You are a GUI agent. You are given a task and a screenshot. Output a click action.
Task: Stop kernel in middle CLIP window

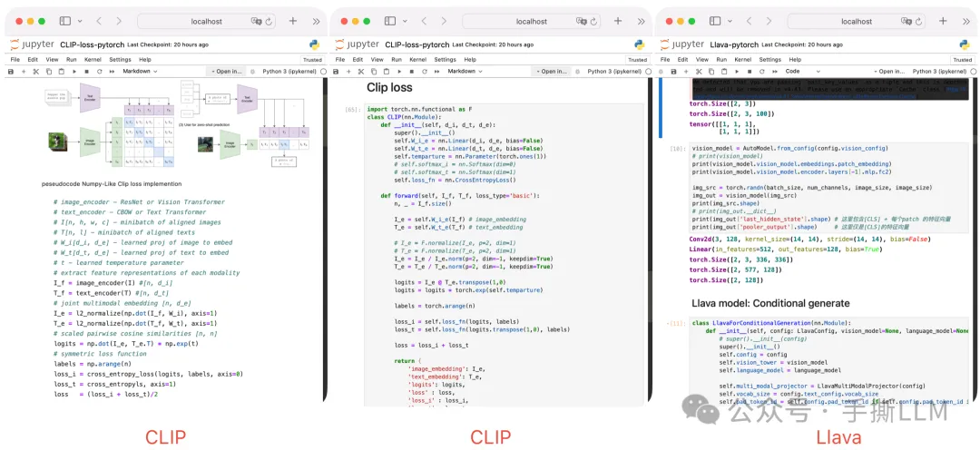(412, 72)
